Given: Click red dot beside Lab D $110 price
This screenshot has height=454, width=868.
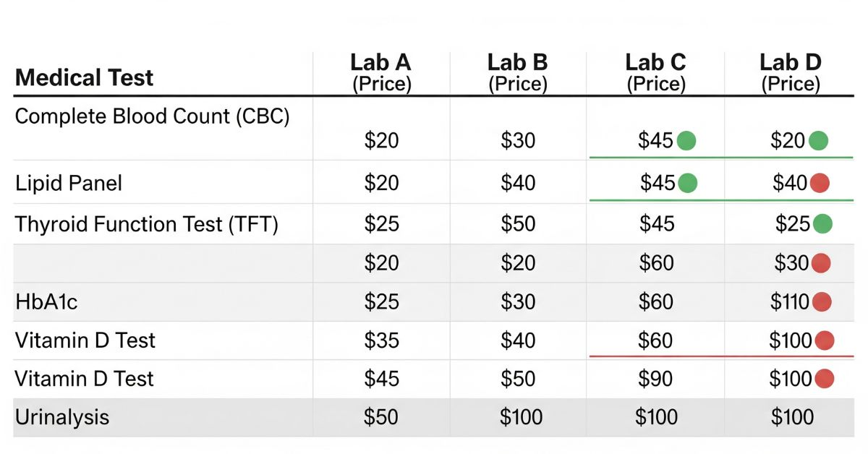Looking at the screenshot, I should [822, 301].
